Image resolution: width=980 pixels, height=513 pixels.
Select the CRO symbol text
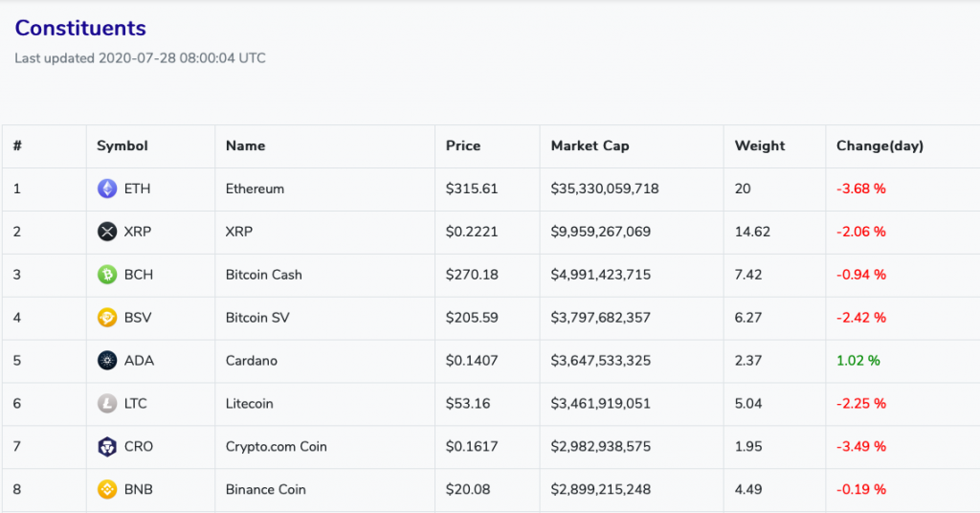138,447
